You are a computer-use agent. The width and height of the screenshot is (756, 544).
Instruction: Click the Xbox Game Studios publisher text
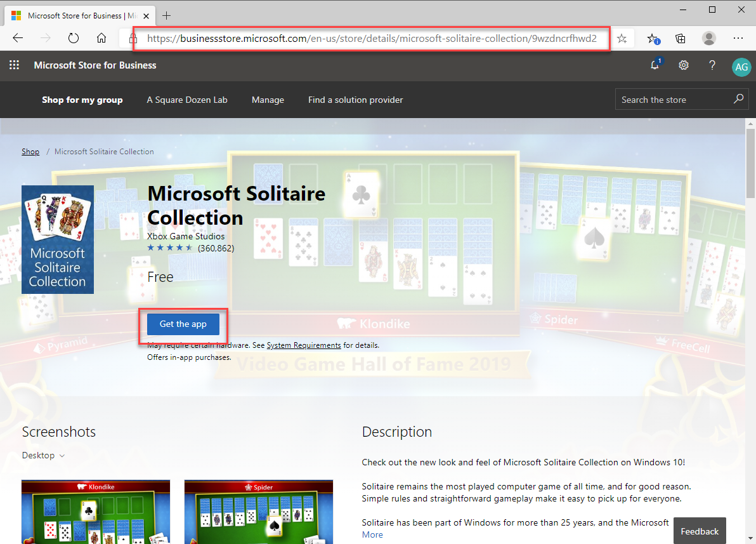186,236
